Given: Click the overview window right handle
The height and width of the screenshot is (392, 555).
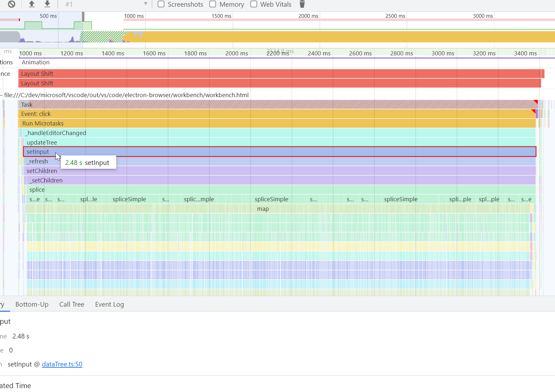Looking at the screenshot, I should coord(83,17).
